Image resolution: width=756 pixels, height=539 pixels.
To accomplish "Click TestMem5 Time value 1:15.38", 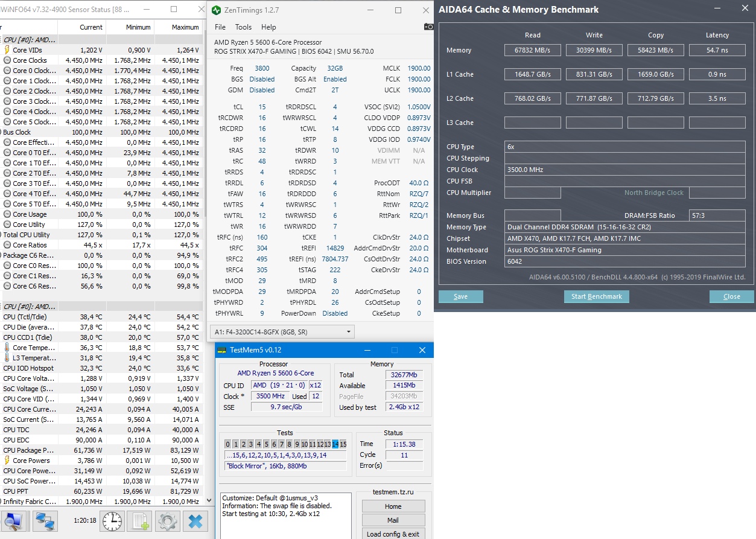I will click(x=404, y=444).
